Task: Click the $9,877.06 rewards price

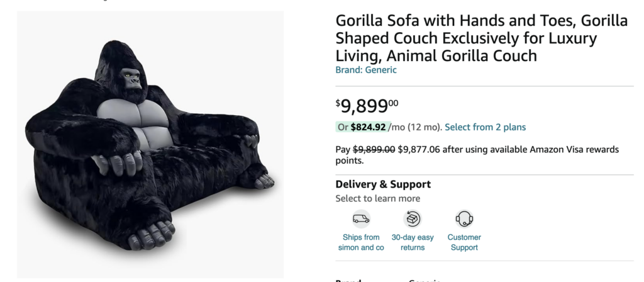Action: coord(419,150)
